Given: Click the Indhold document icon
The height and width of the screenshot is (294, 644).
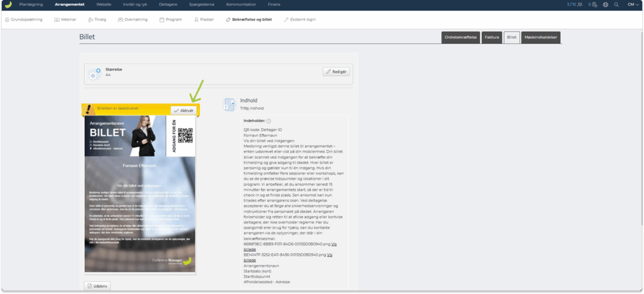Looking at the screenshot, I should [x=229, y=104].
